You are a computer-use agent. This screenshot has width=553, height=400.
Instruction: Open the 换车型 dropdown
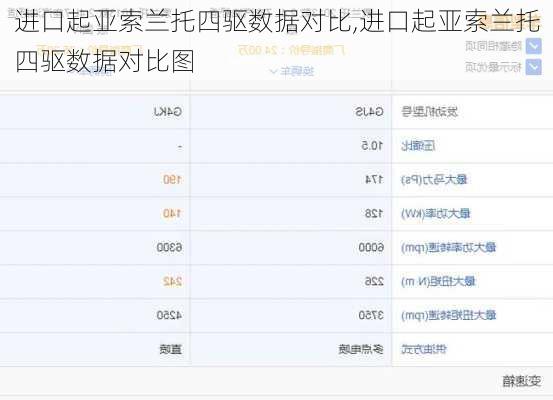click(292, 72)
